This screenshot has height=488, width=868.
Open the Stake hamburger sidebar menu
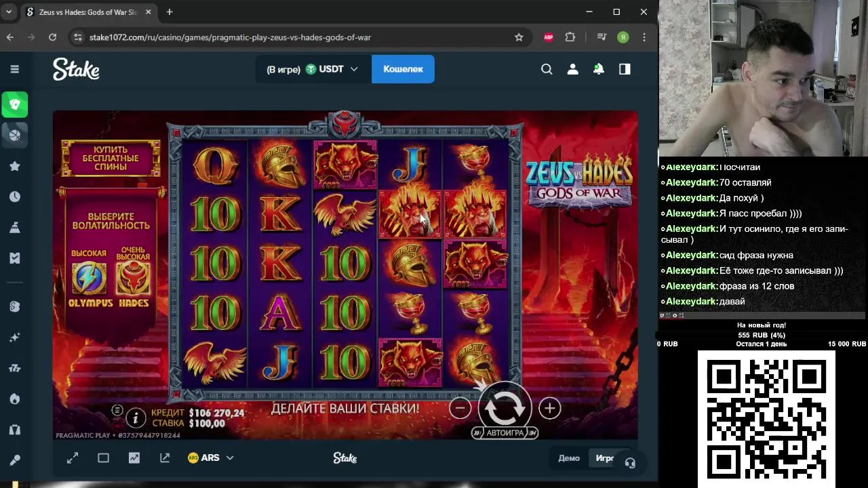[14, 69]
